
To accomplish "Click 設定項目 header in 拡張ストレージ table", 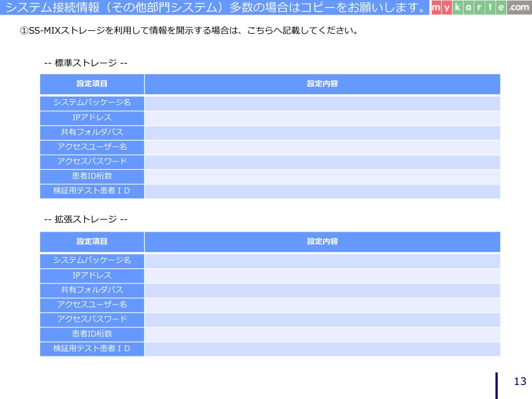I will (92, 242).
